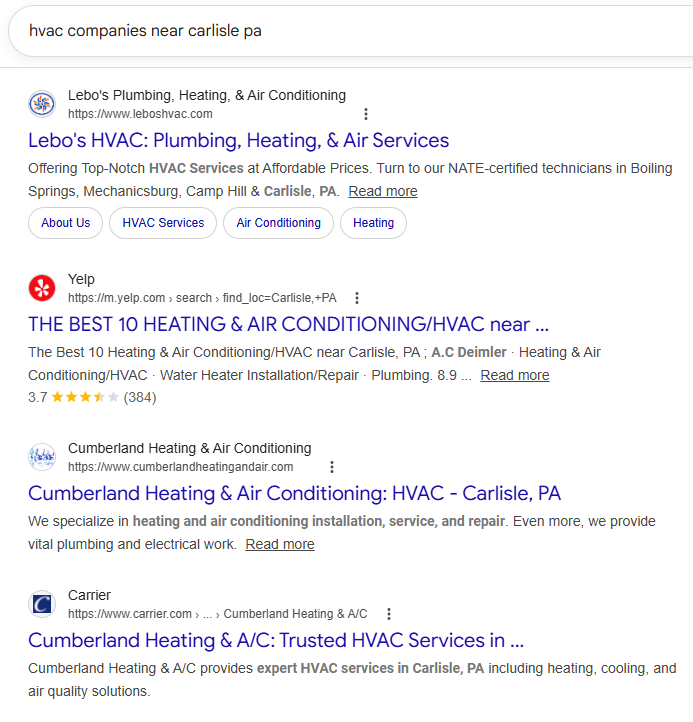Open the three-dot menu beside the Carrier URL
This screenshot has height=722, width=693.
coord(389,614)
